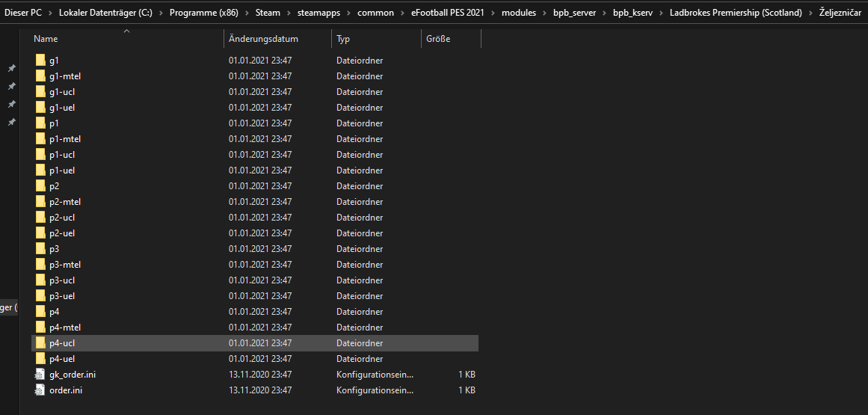The image size is (868, 415).
Task: Select the p3 folder icon
Action: [x=40, y=248]
